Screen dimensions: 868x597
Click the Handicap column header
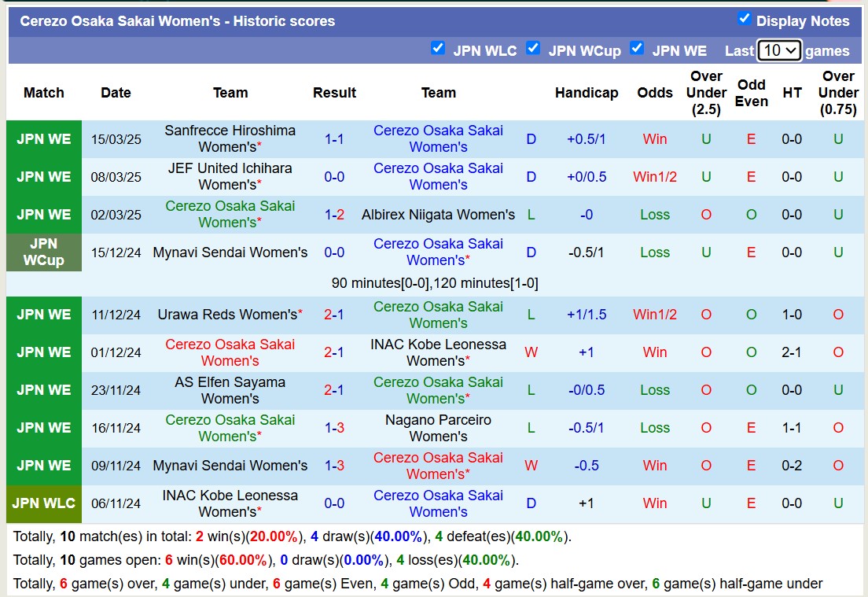[x=587, y=92]
